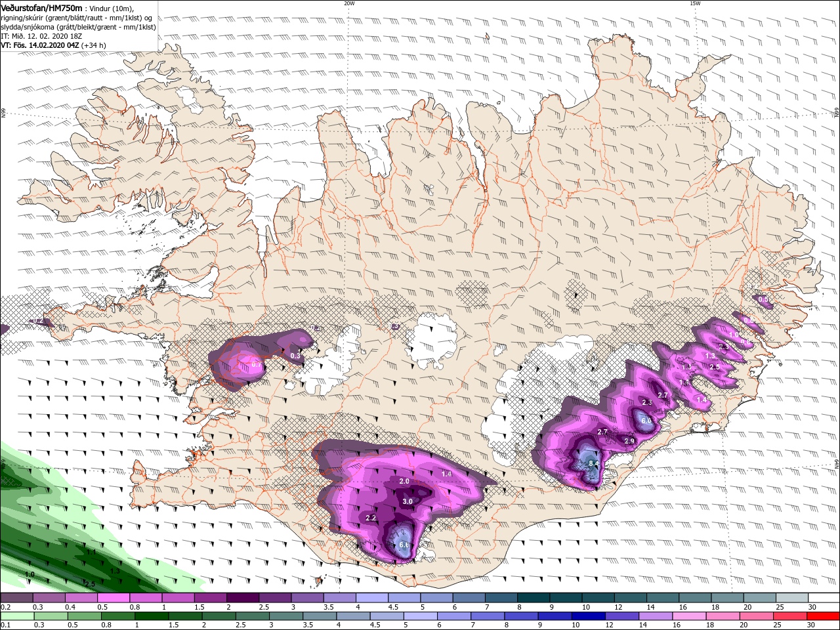Image resolution: width=840 pixels, height=630 pixels.
Task: Pick the lower legend dark blue swatch at 10
Action: (588, 616)
